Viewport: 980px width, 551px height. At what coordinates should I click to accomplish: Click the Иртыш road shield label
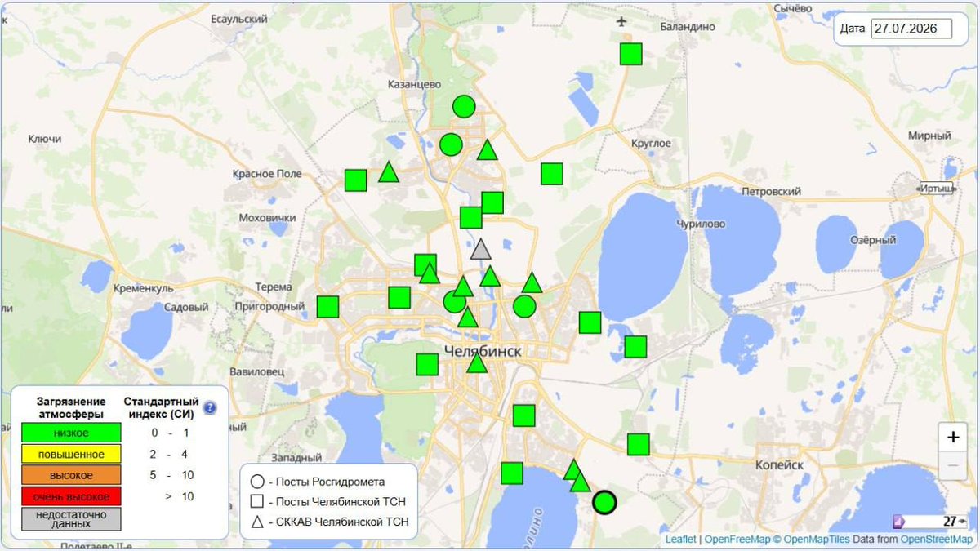point(938,188)
